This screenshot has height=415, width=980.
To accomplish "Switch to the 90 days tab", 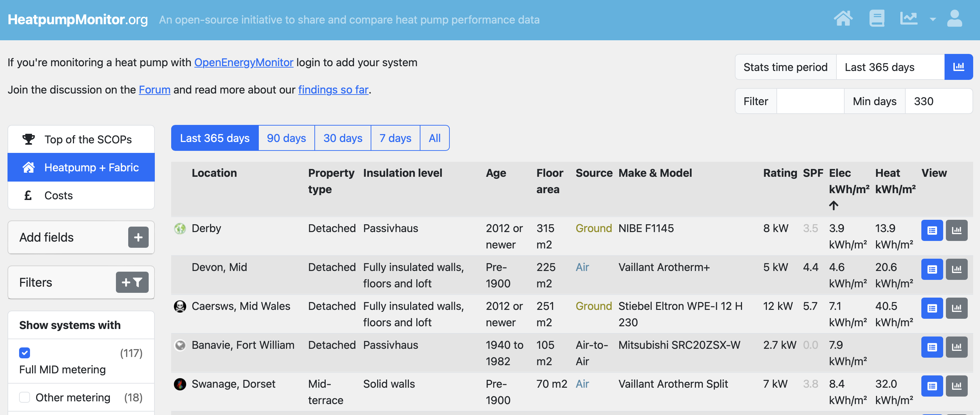I will (286, 138).
